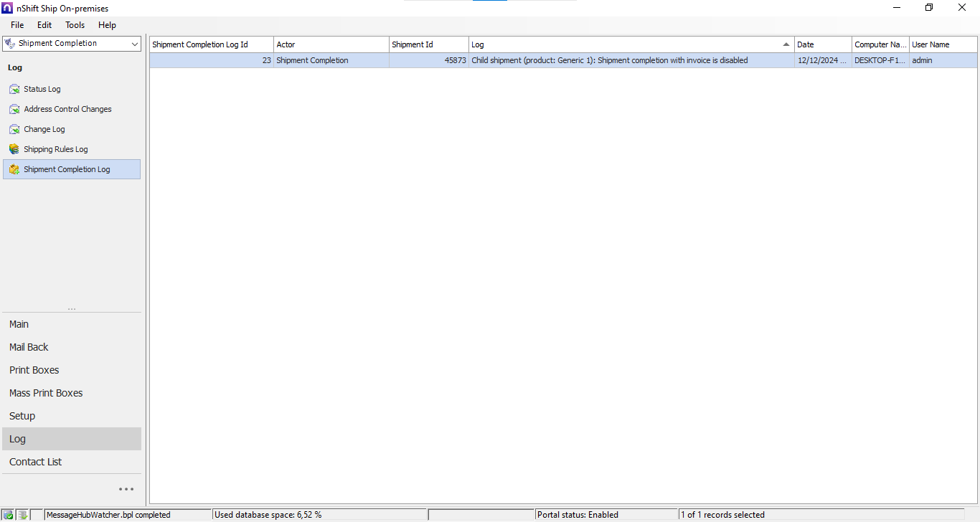The image size is (980, 522).
Task: Select the Shipment Completion Log package icon
Action: click(x=14, y=170)
